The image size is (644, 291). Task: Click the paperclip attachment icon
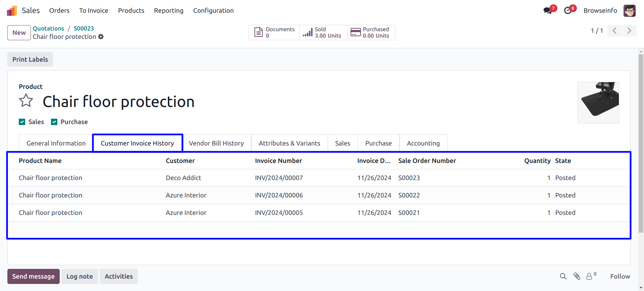coord(577,276)
